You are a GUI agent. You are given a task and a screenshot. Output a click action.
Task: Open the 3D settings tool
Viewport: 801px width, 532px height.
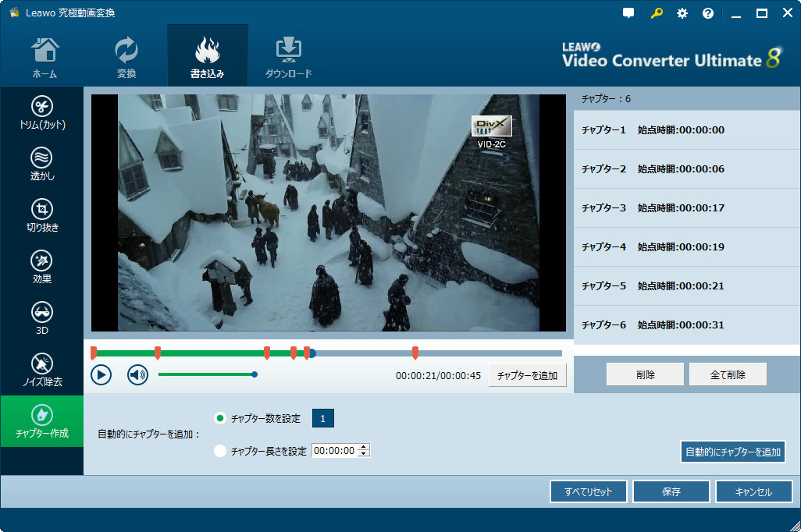click(42, 319)
